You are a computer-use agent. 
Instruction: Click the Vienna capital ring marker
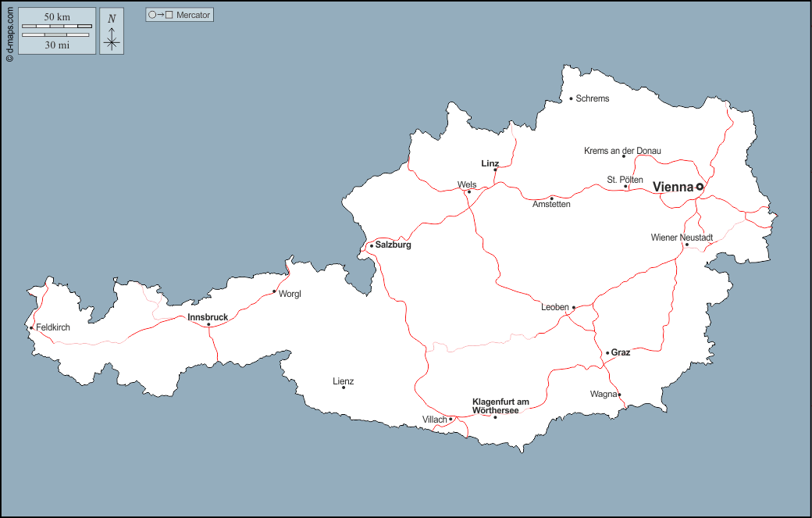pyautogui.click(x=700, y=187)
